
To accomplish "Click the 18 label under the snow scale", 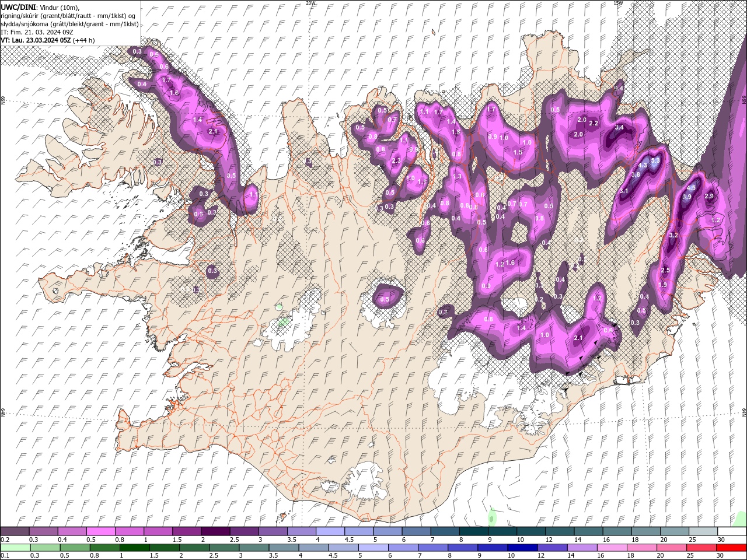I will click(x=635, y=540).
